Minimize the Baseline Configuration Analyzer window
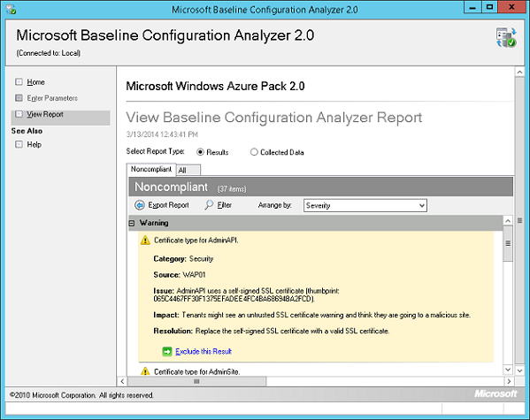 pyautogui.click(x=472, y=7)
